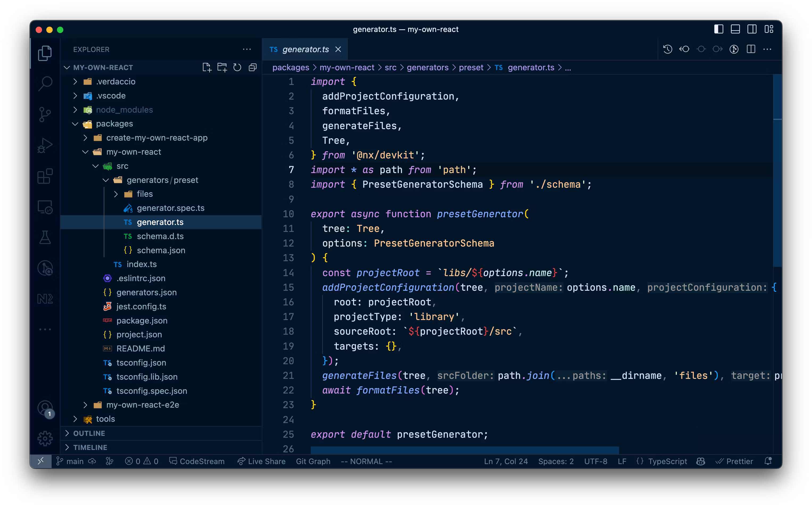
Task: Open the Testing flask view
Action: [x=45, y=237]
